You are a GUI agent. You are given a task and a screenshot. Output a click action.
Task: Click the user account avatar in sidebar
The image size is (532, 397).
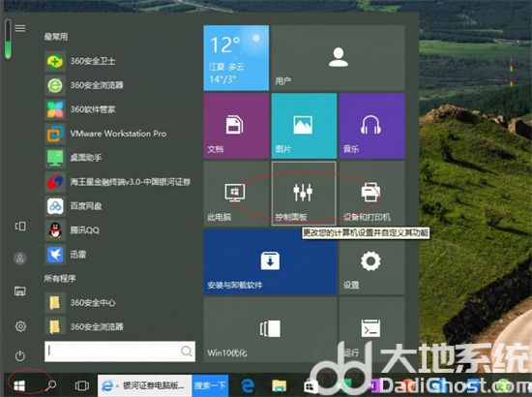20,259
